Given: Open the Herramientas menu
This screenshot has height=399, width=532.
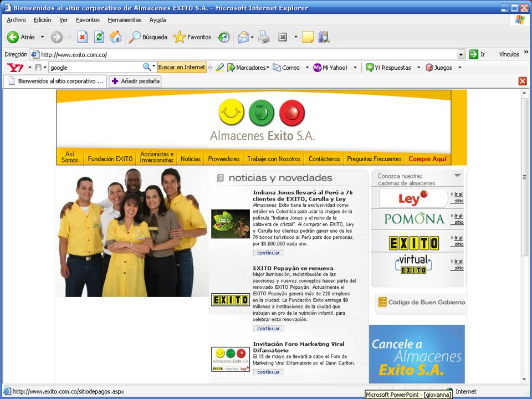Looking at the screenshot, I should pyautogui.click(x=125, y=20).
